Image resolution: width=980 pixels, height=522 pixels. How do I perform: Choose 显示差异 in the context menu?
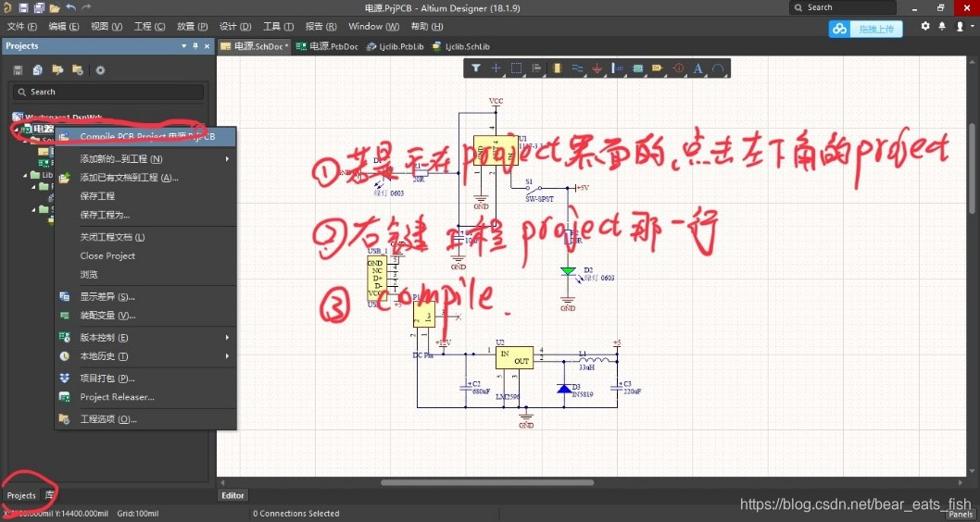tap(145, 297)
